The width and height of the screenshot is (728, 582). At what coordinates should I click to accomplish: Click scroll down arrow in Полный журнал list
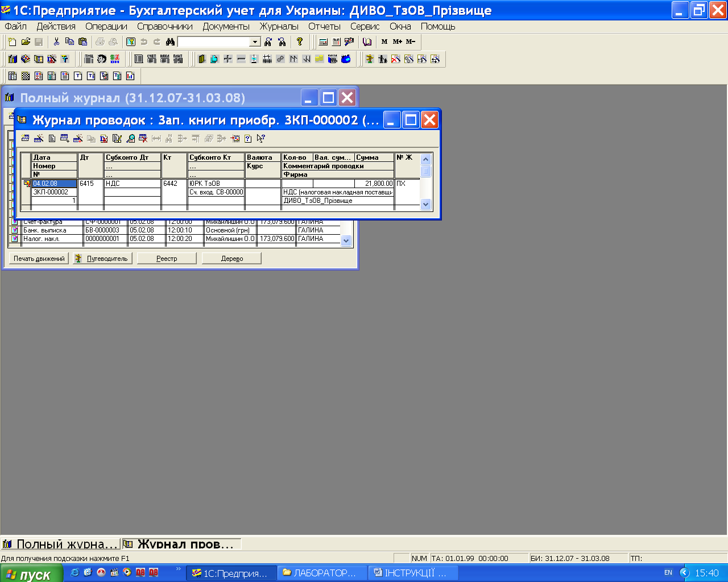346,241
